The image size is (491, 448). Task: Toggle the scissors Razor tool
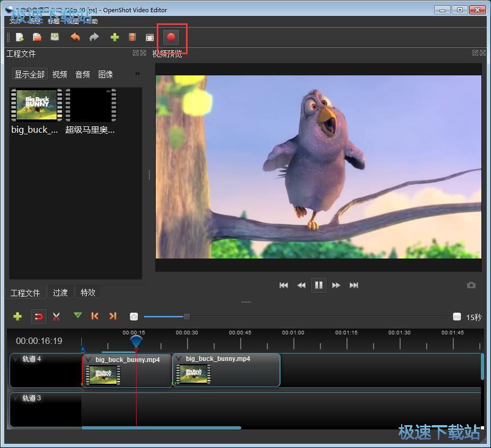coord(56,316)
